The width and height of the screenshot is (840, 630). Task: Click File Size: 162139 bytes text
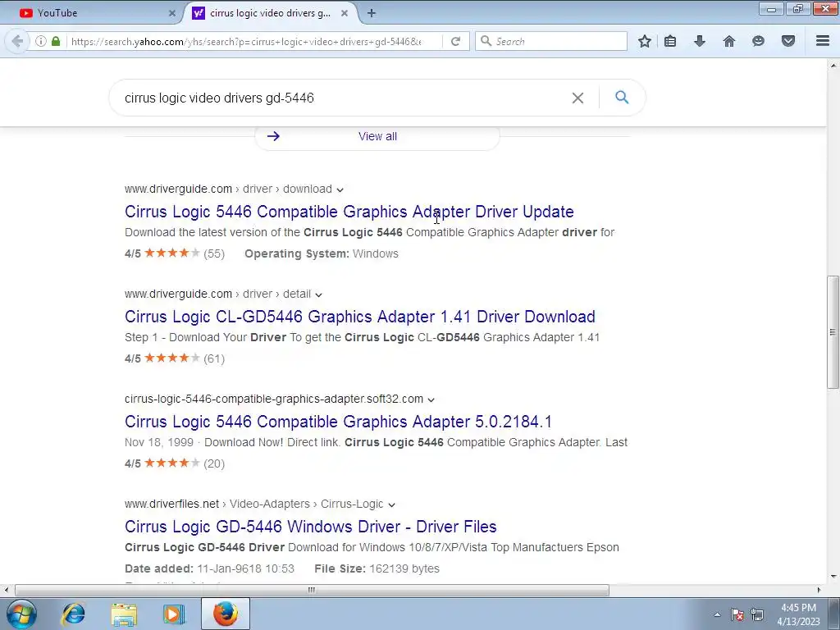[x=377, y=569]
